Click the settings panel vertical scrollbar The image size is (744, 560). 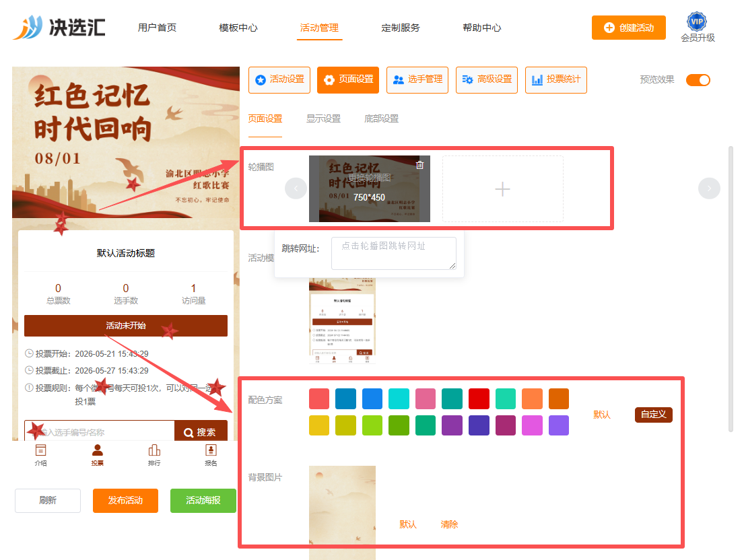click(x=731, y=289)
